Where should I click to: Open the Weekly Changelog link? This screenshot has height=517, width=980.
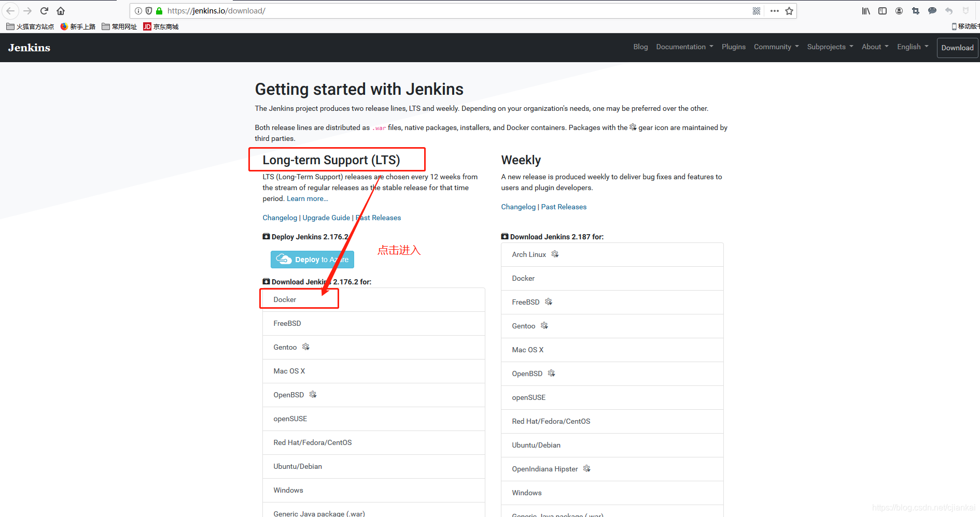[x=519, y=207]
